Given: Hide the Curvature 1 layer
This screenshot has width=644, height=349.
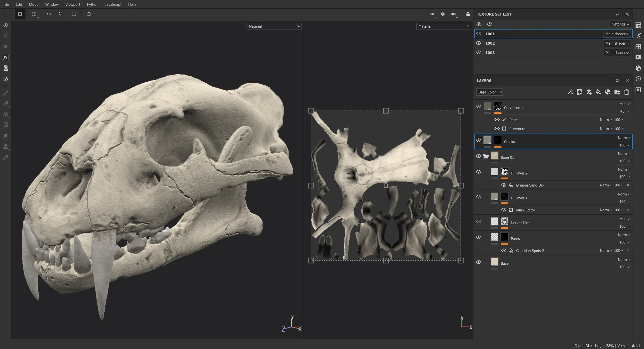Looking at the screenshot, I should (x=479, y=106).
